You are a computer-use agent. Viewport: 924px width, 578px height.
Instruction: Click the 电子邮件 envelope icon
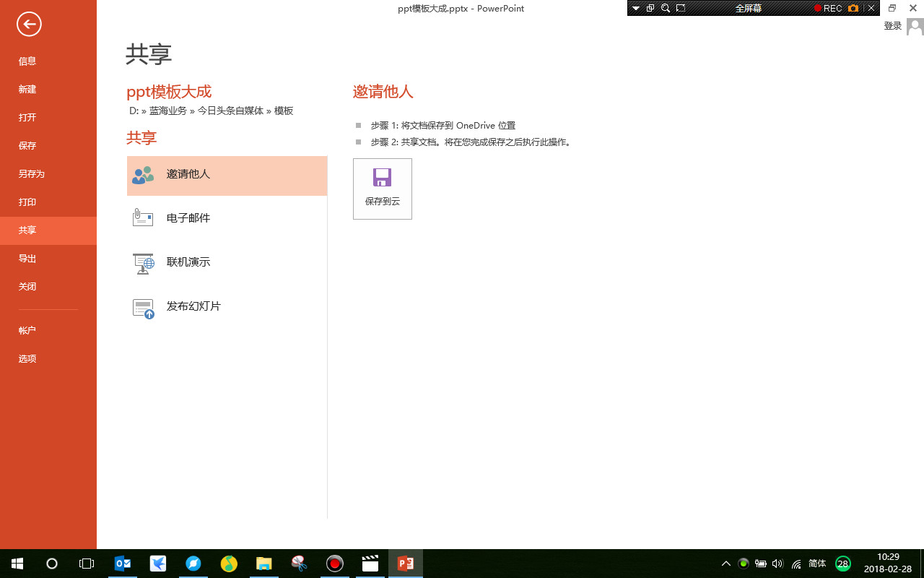(x=143, y=217)
